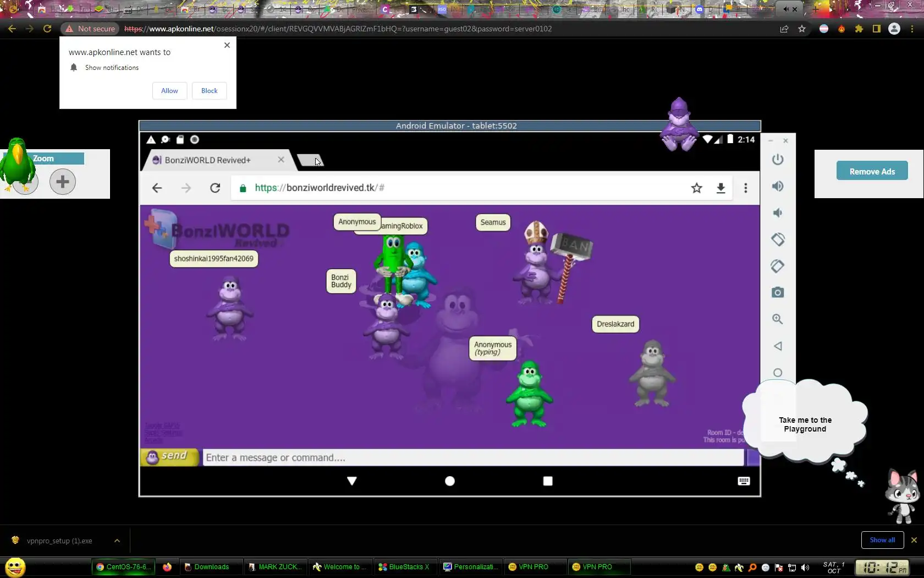Close the BonziWORLD Revived+ tab
The height and width of the screenshot is (578, 924).
(281, 160)
